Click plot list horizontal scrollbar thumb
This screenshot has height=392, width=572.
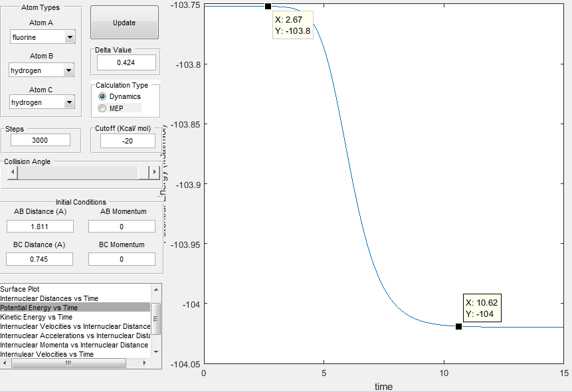pyautogui.click(x=68, y=363)
